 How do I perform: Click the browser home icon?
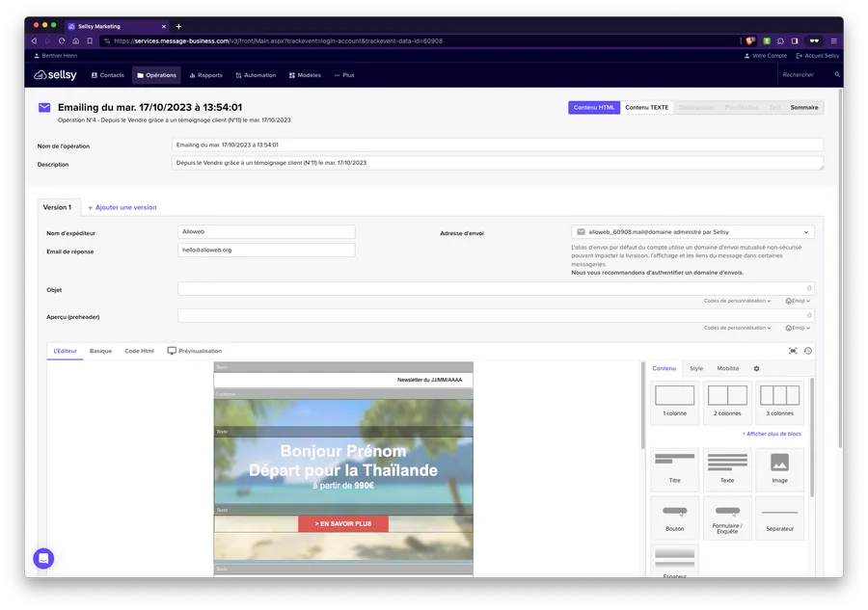(76, 40)
